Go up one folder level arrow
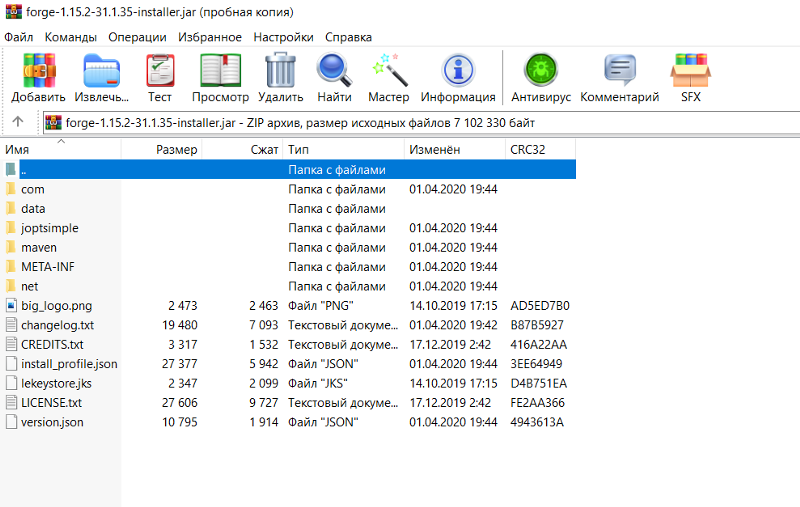800x507 pixels. point(18,123)
